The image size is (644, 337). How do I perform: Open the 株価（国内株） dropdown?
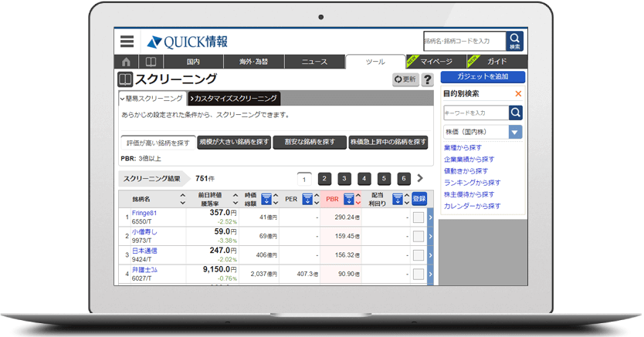[x=483, y=132]
